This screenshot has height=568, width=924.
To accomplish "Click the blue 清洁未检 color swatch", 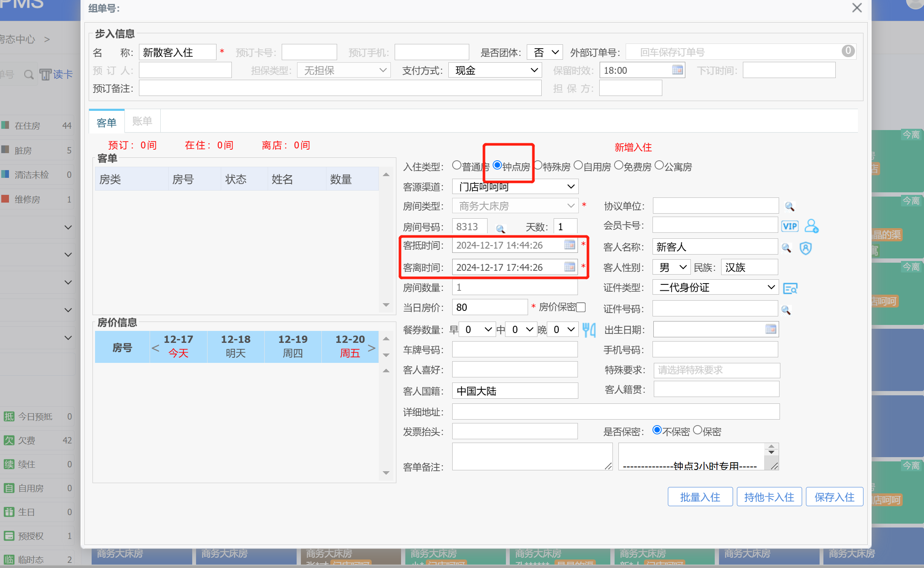I will click(5, 174).
